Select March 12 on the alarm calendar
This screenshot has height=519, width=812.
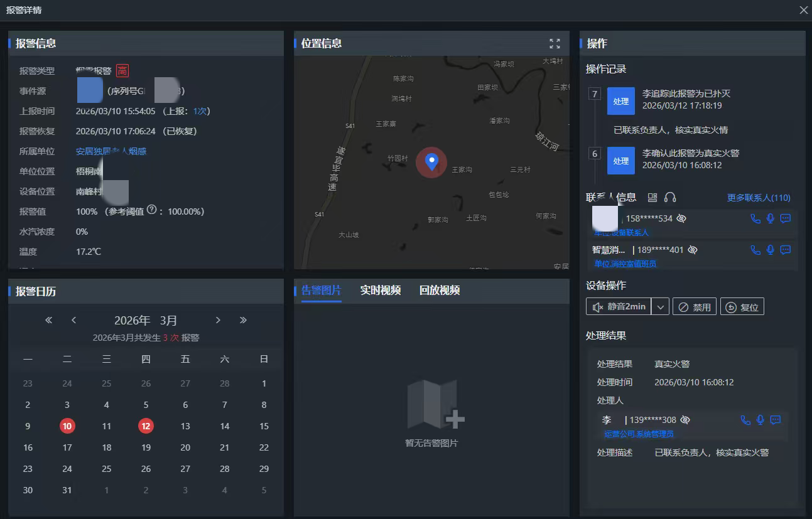(146, 426)
